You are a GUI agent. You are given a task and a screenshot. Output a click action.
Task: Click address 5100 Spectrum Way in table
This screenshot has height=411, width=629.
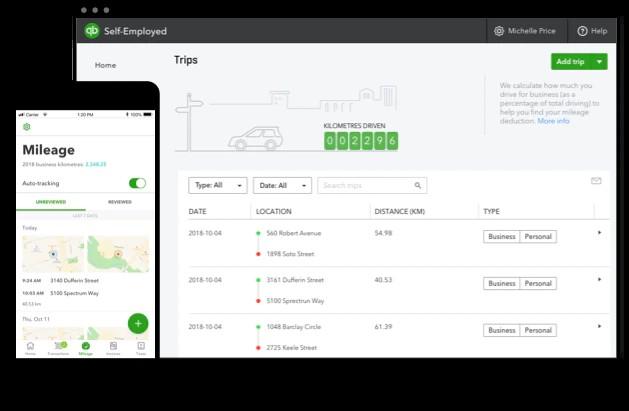pos(295,301)
